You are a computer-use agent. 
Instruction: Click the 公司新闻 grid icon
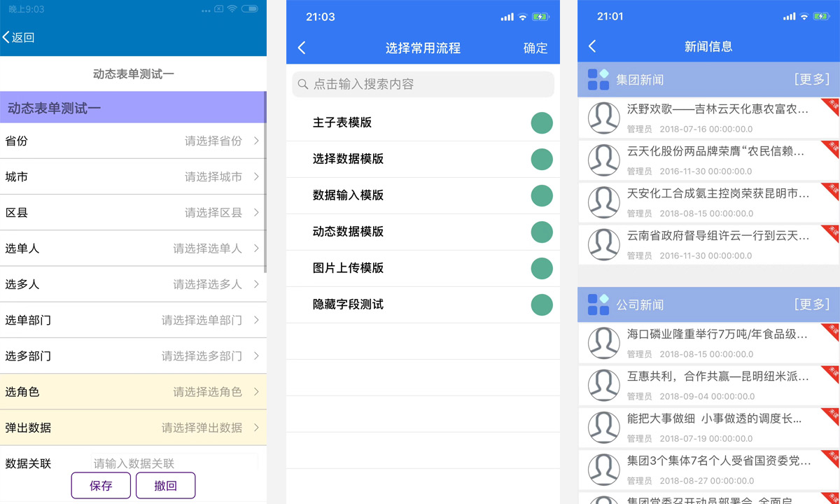(598, 304)
